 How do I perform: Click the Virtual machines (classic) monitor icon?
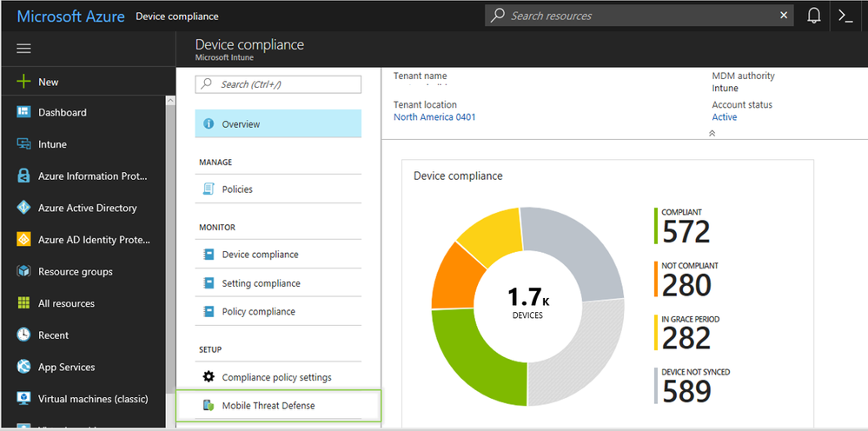[x=23, y=398]
